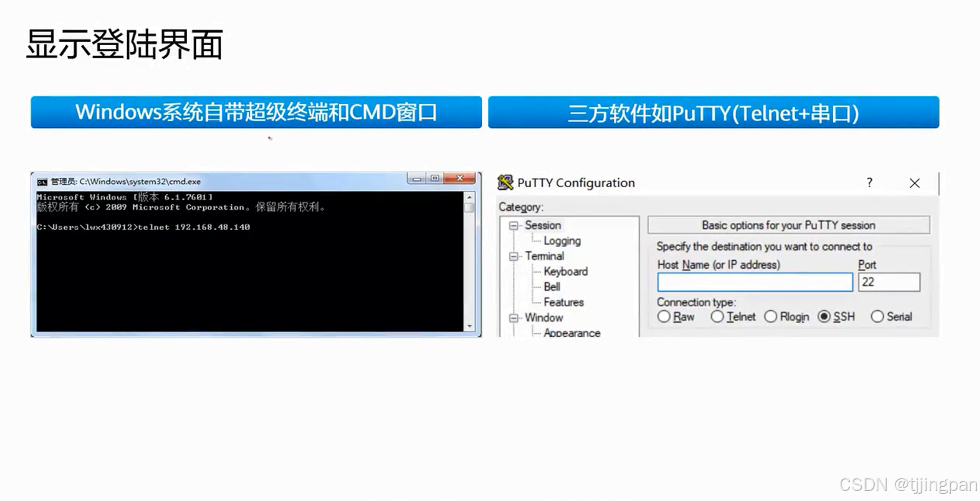Click the Windows超级终端和CMD窗口 blue banner

(x=256, y=112)
